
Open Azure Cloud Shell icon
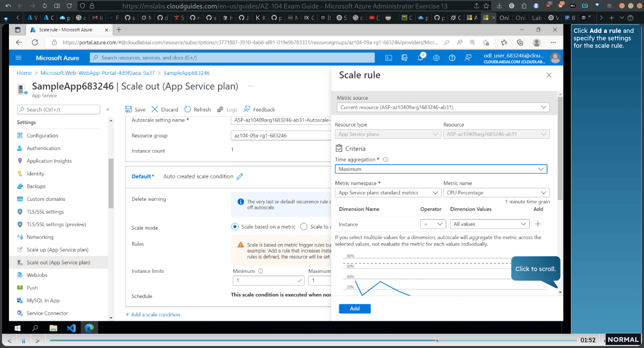pyautogui.click(x=389, y=58)
